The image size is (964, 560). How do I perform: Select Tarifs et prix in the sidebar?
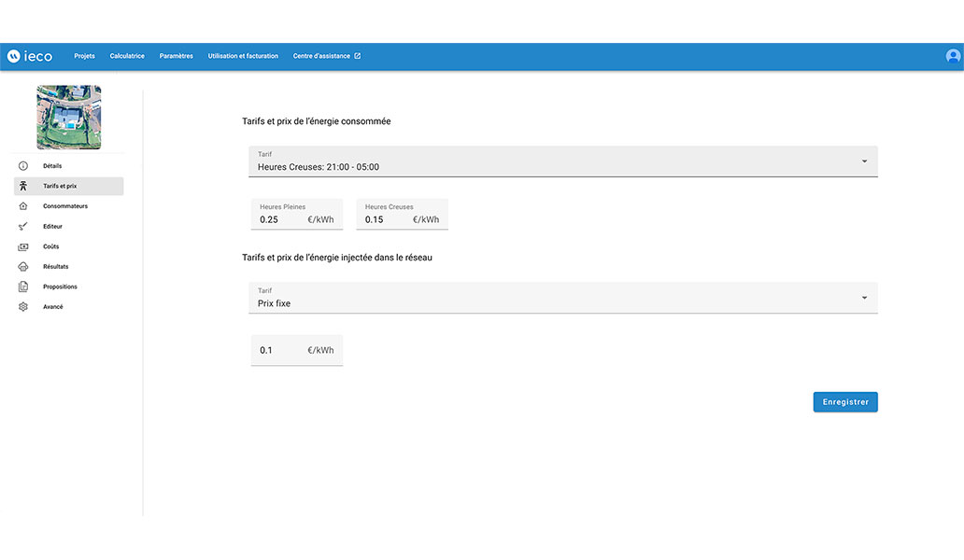68,187
